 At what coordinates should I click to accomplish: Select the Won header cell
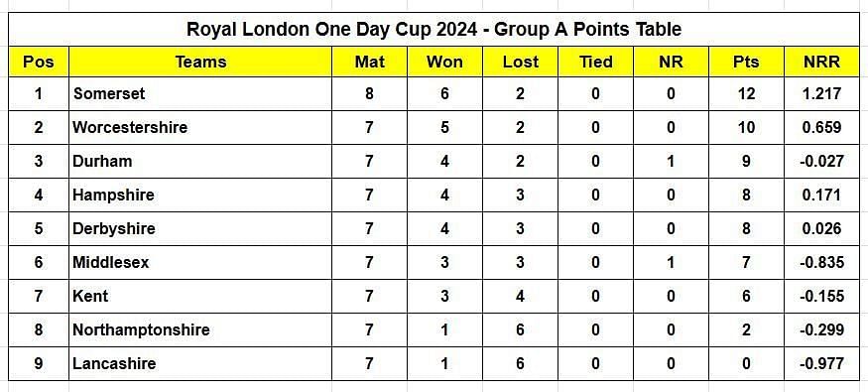pos(445,62)
